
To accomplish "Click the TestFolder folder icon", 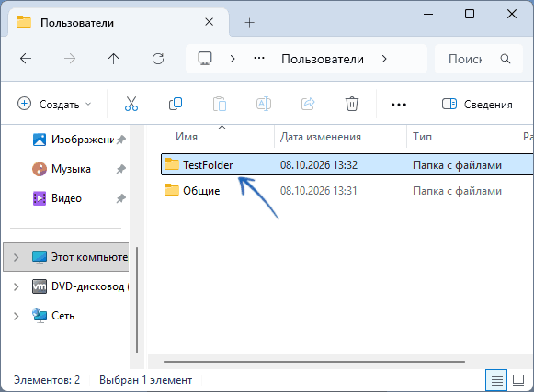I will point(172,164).
